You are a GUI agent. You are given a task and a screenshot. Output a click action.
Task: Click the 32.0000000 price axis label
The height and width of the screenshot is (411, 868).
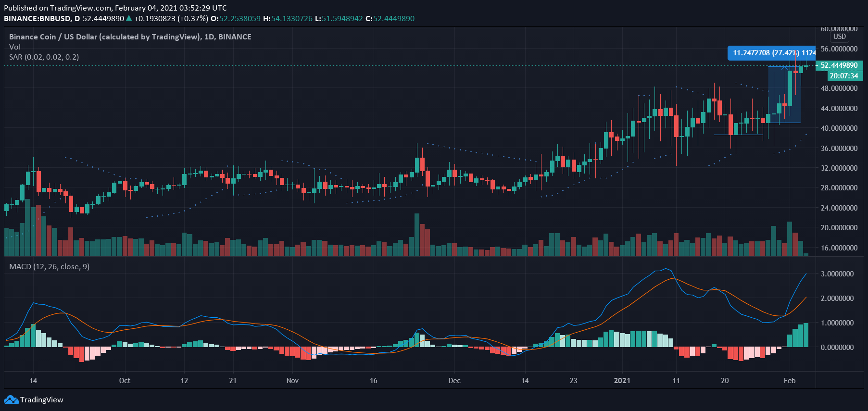(x=839, y=168)
